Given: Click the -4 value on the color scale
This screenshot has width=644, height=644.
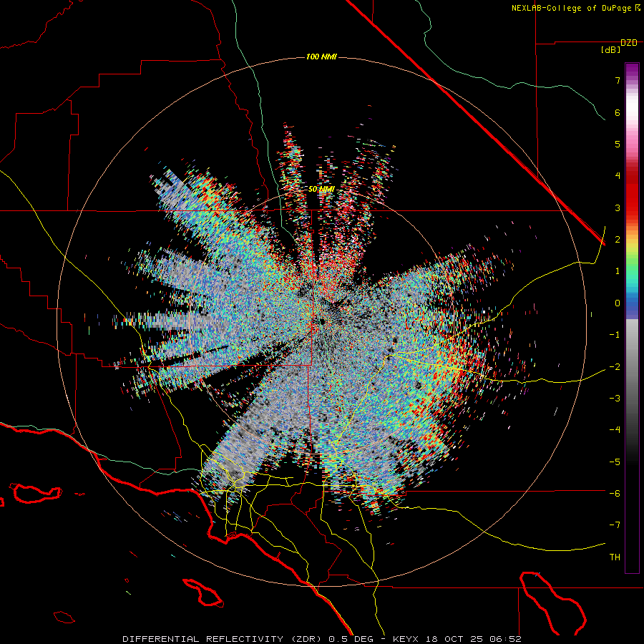Looking at the screenshot, I should [615, 429].
